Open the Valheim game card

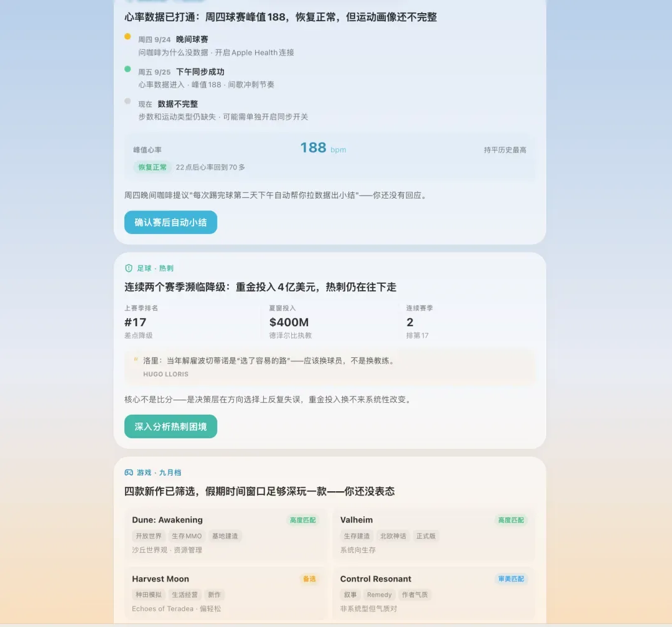click(434, 535)
